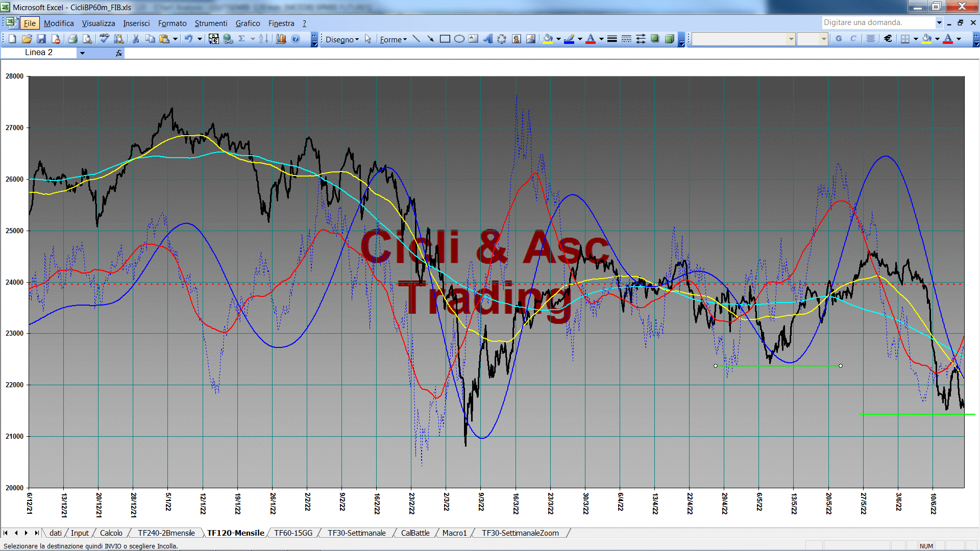The height and width of the screenshot is (551, 980).
Task: Switch to the TF30-Settimanale sheet tab
Action: (356, 533)
